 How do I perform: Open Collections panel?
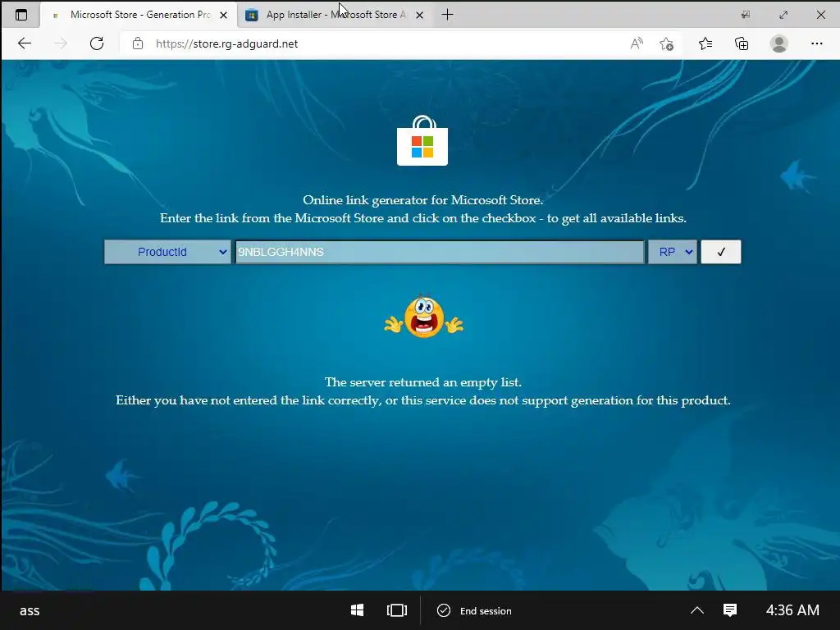point(742,44)
